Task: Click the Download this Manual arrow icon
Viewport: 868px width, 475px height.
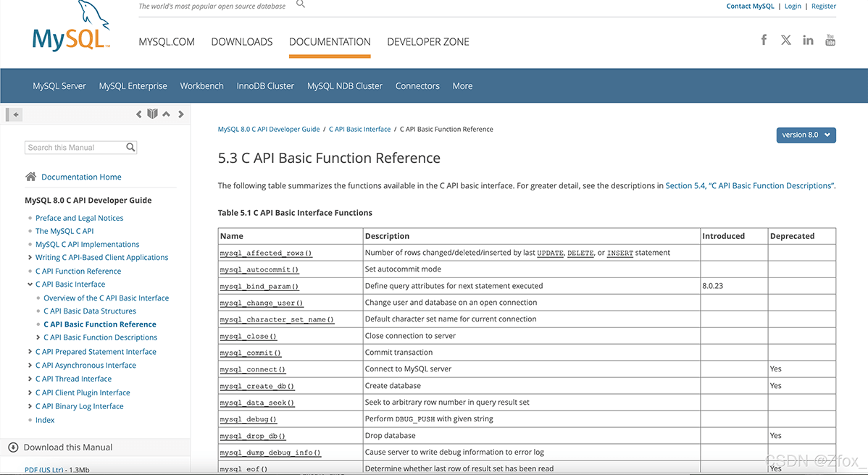Action: click(13, 447)
